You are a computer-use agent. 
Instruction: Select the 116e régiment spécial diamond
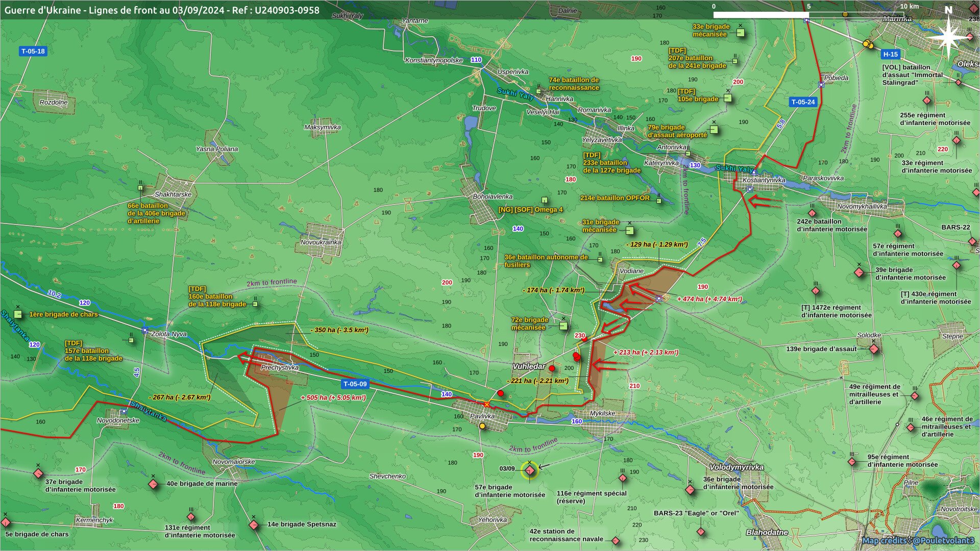623,479
